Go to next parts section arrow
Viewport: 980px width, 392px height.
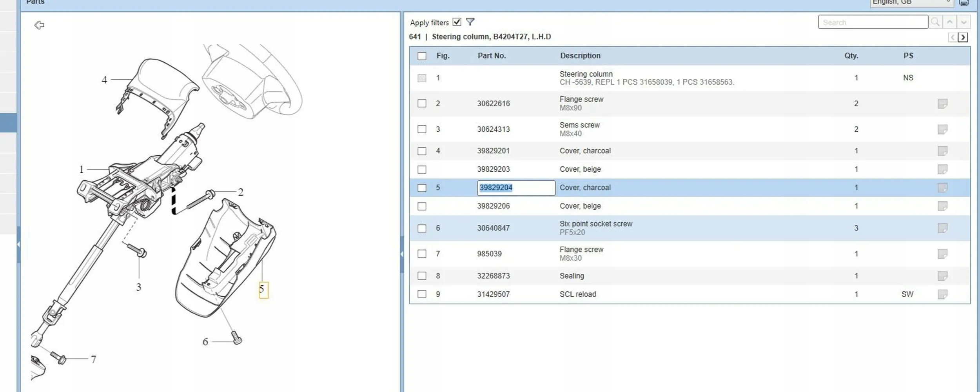(x=963, y=37)
